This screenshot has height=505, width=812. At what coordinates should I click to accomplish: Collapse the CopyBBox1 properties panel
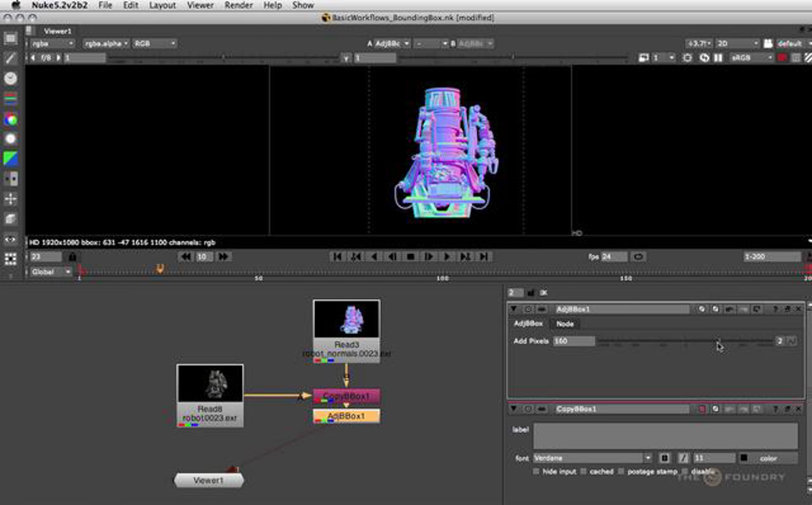(x=514, y=409)
